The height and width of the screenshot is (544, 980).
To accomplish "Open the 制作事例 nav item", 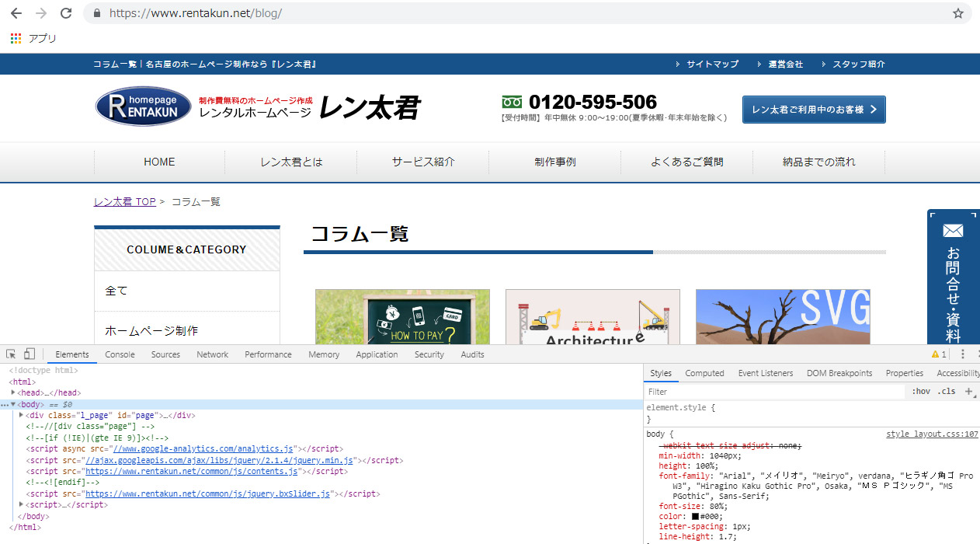I will (x=555, y=162).
